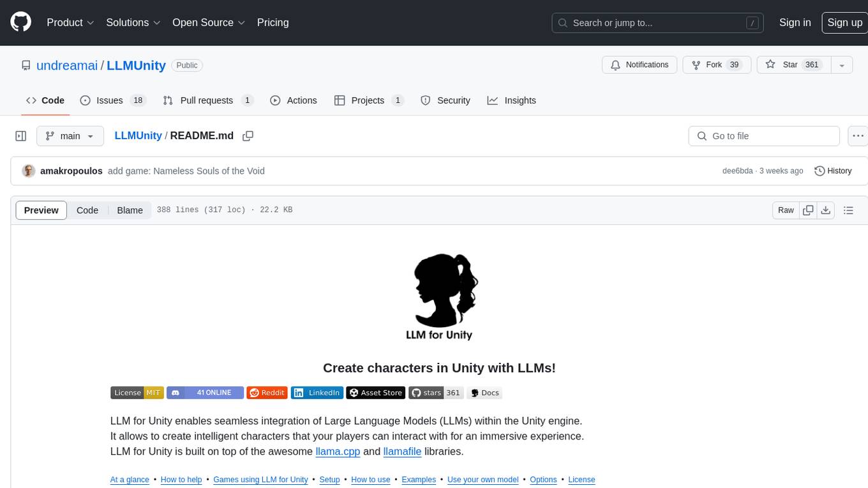Switch to the Actions tab
This screenshot has height=488, width=868.
[x=293, y=100]
